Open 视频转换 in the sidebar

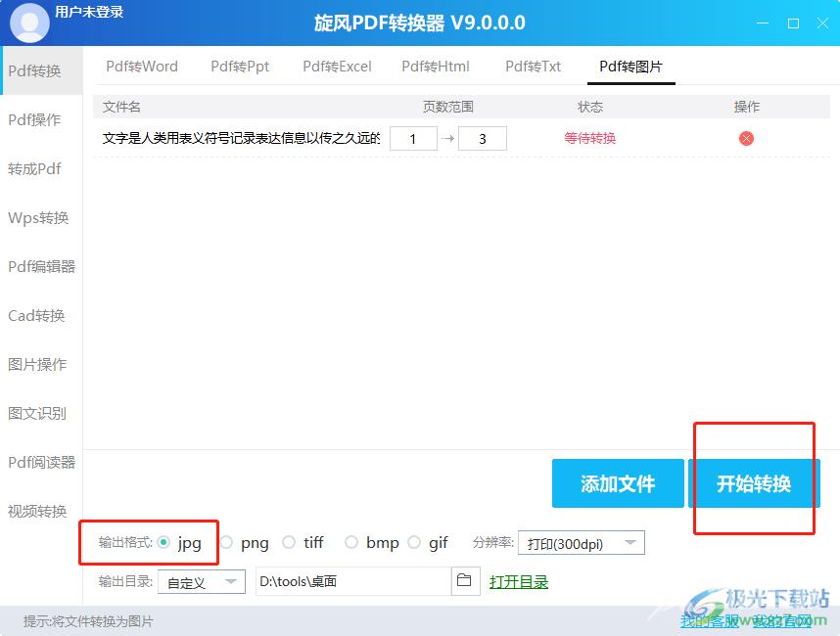point(37,511)
